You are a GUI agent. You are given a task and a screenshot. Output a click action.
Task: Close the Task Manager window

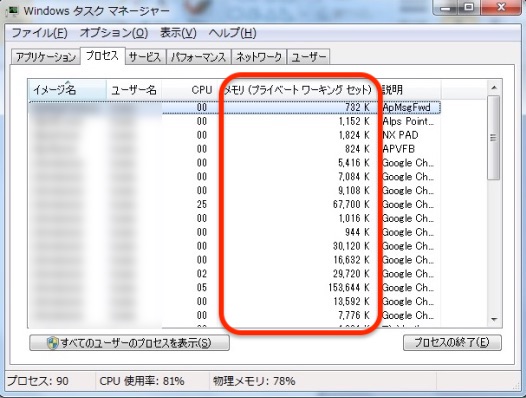click(501, 7)
